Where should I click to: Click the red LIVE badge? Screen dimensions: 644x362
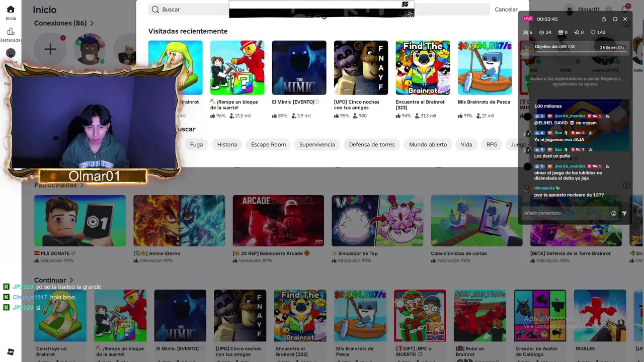[528, 19]
